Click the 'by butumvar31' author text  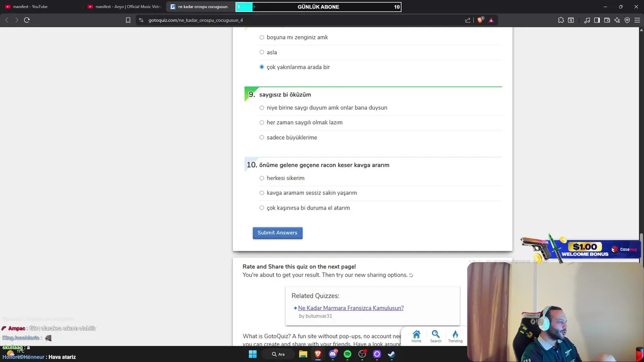315,316
